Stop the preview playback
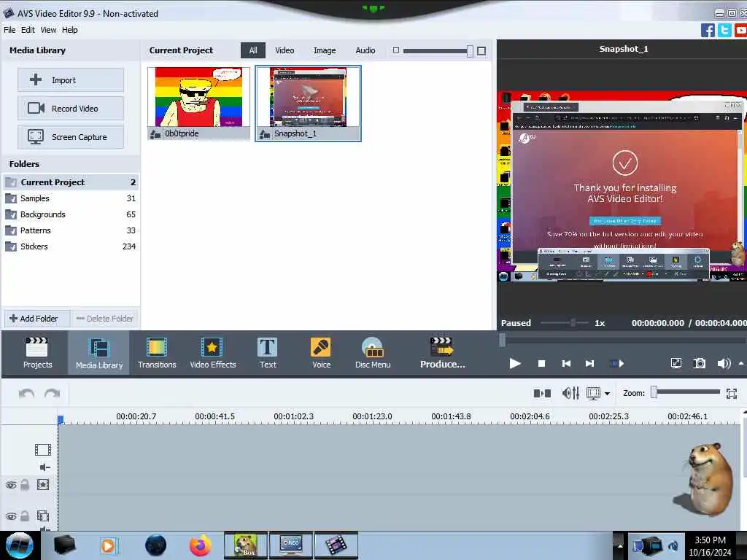Viewport: 747px width, 560px height. 541,364
